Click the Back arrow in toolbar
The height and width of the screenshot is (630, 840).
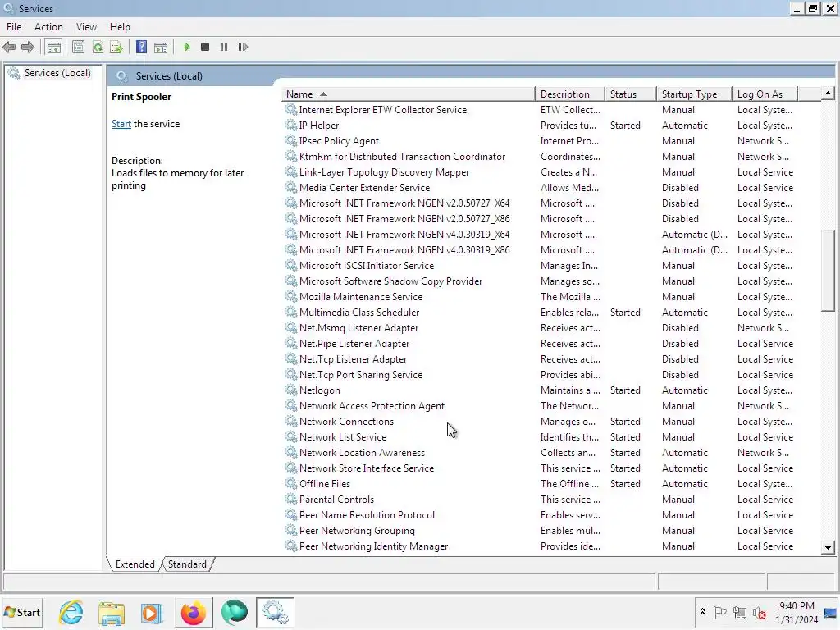(9, 47)
